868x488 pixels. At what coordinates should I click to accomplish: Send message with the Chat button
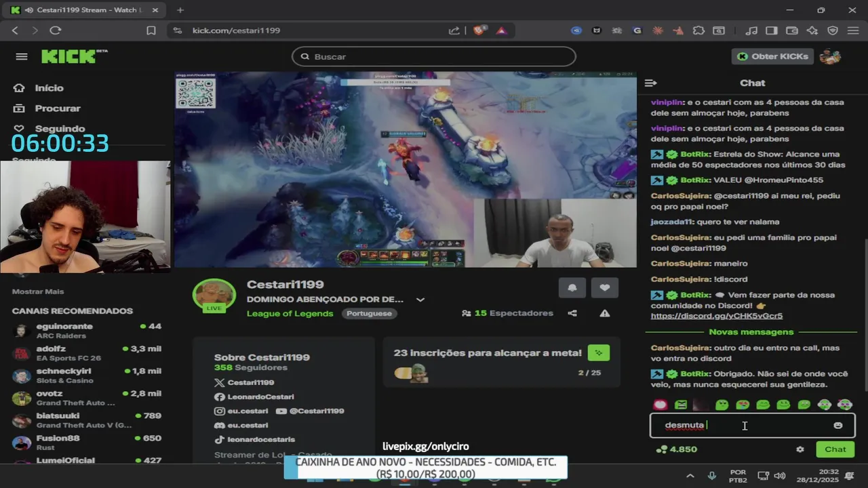[x=835, y=449]
